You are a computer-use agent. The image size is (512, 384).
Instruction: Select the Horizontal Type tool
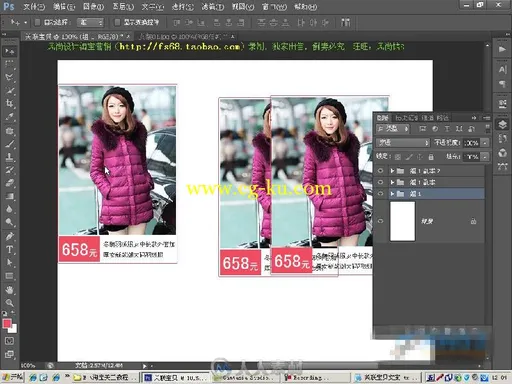[9, 249]
